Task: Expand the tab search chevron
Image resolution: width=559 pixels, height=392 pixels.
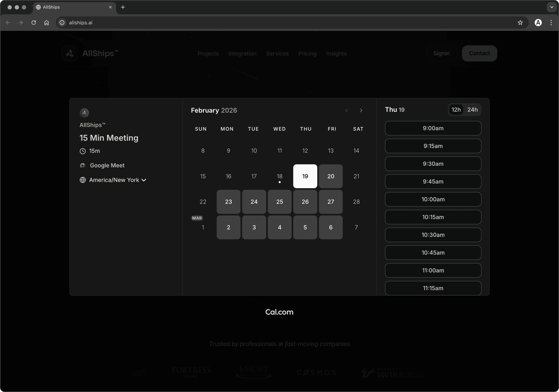Action: coord(552,7)
